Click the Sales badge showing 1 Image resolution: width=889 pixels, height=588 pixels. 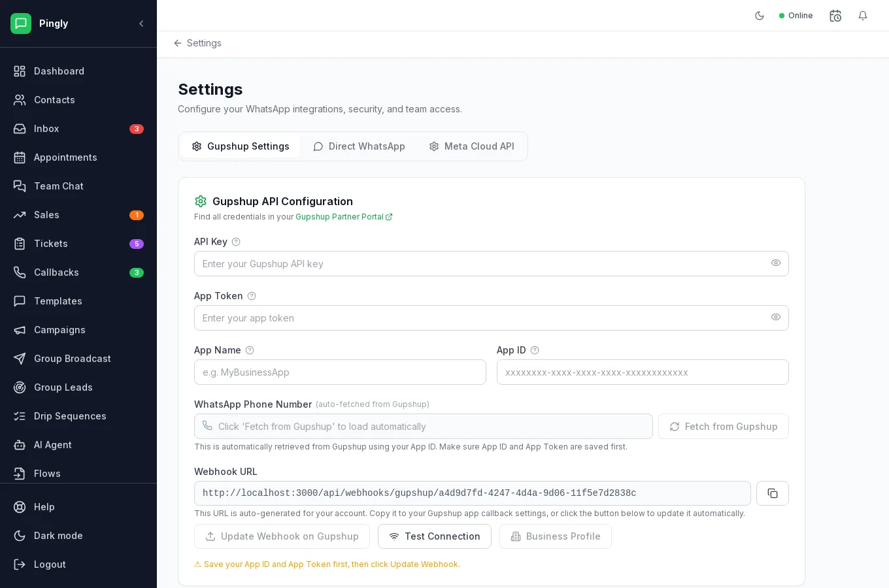click(x=137, y=215)
